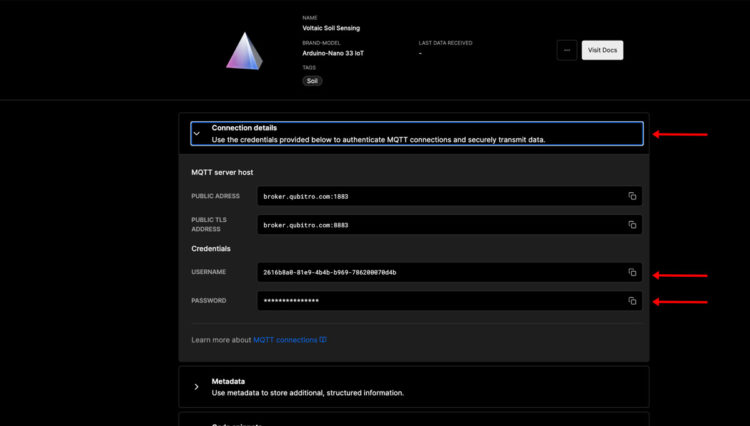Click the masked password field
The image size is (750, 426).
(440, 300)
